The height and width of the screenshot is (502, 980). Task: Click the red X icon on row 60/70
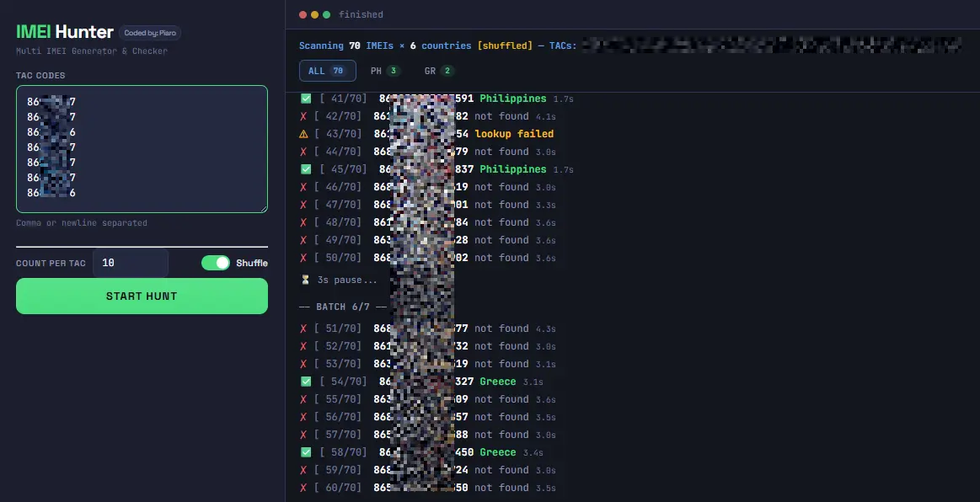tap(303, 488)
